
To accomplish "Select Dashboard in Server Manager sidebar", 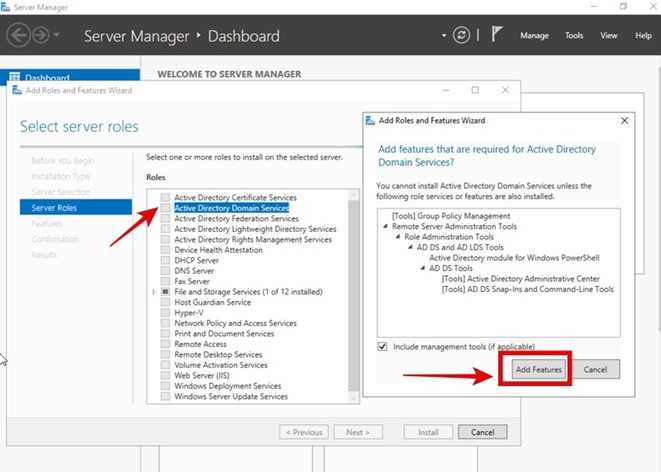I will click(70, 76).
